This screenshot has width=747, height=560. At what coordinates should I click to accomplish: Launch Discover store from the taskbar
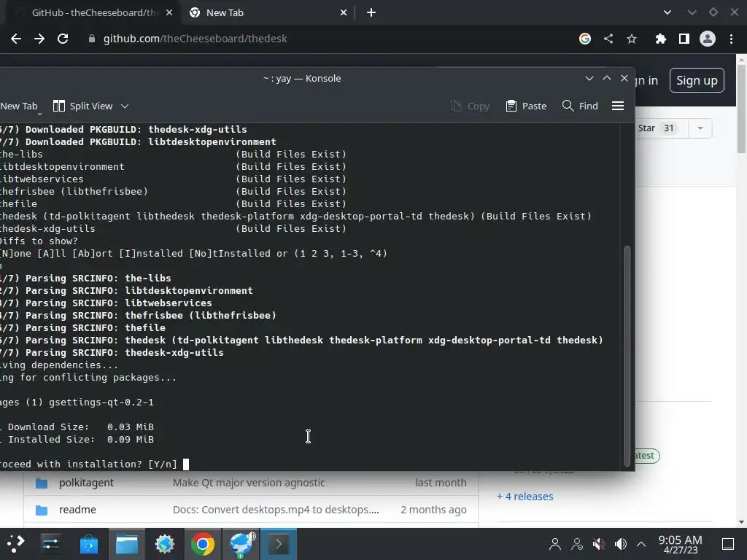point(88,544)
